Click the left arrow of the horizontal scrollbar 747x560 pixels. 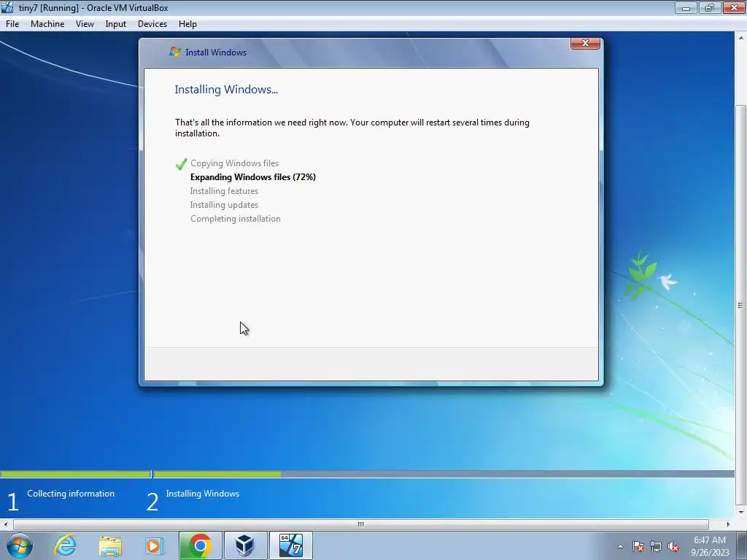tap(6, 524)
